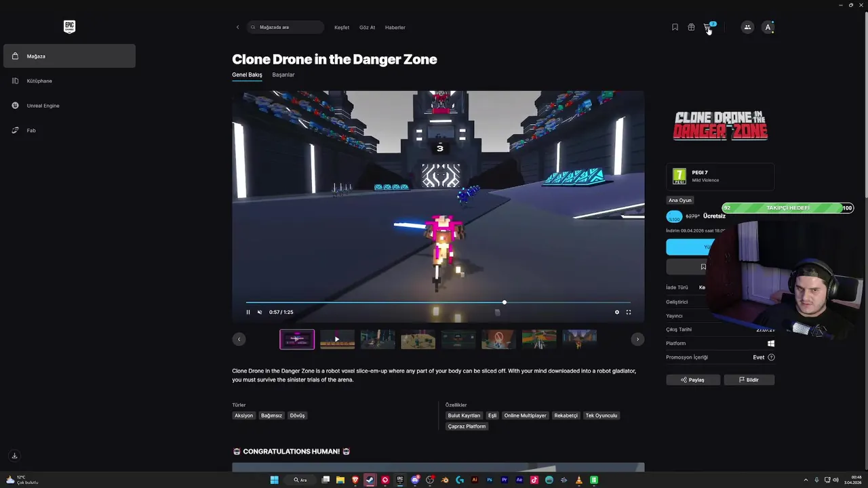The height and width of the screenshot is (488, 868).
Task: Open Haberler in the top navigation
Action: pos(395,27)
